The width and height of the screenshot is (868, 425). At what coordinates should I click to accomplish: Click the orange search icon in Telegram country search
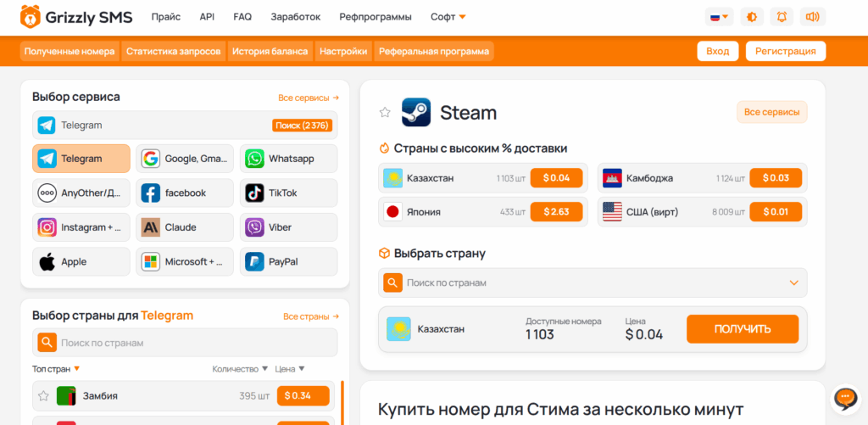(x=47, y=343)
